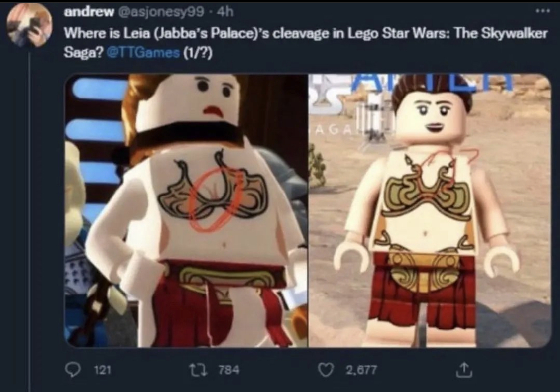Click the 2,677 likes count
The width and height of the screenshot is (560, 392).
click(x=361, y=370)
